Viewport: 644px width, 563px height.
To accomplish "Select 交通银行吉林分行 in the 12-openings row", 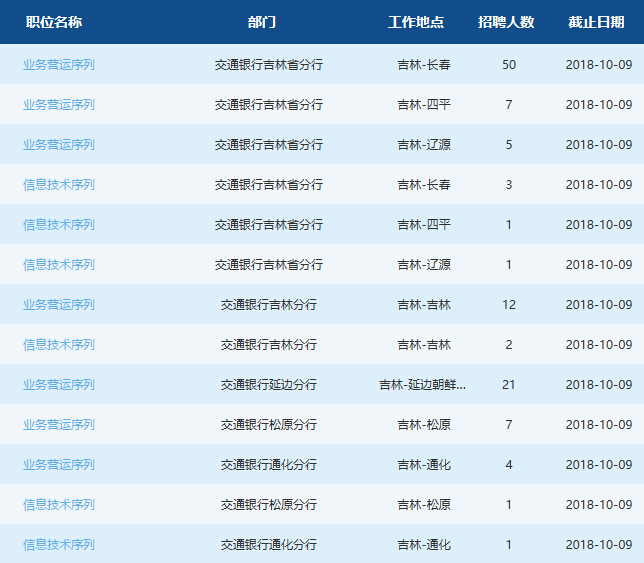I will [269, 305].
